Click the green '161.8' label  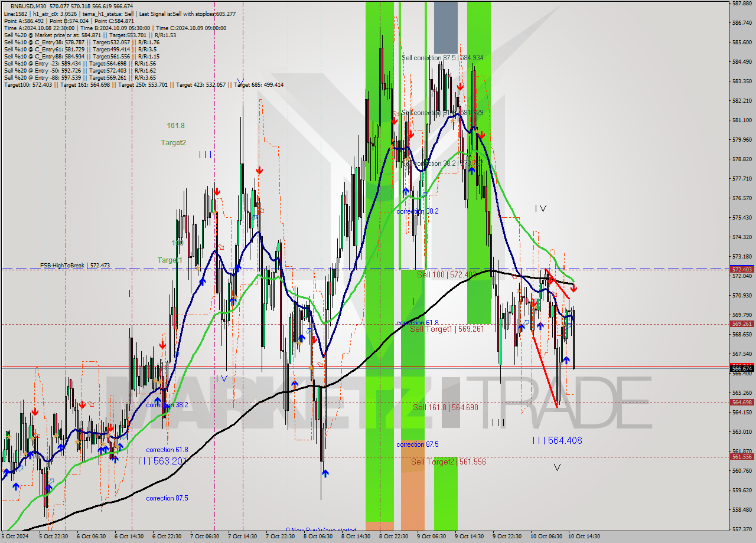(x=175, y=126)
